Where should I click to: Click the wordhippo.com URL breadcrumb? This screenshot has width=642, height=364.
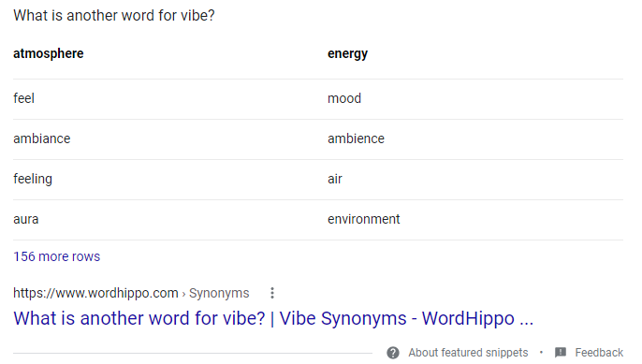coord(95,293)
